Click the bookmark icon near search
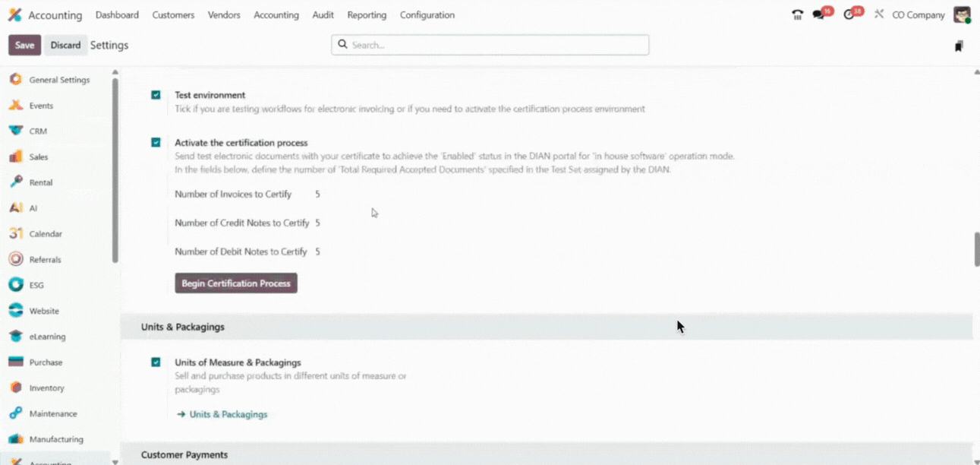Image resolution: width=980 pixels, height=465 pixels. 959,46
